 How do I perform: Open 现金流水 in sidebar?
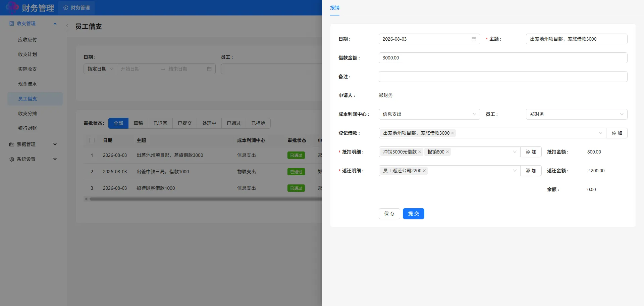(35, 84)
